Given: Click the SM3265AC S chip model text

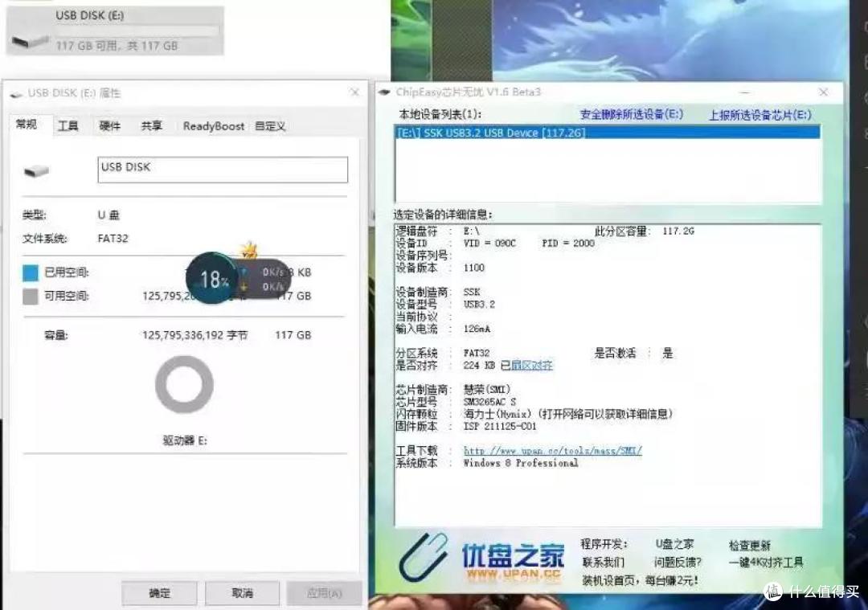Looking at the screenshot, I should (x=489, y=402).
